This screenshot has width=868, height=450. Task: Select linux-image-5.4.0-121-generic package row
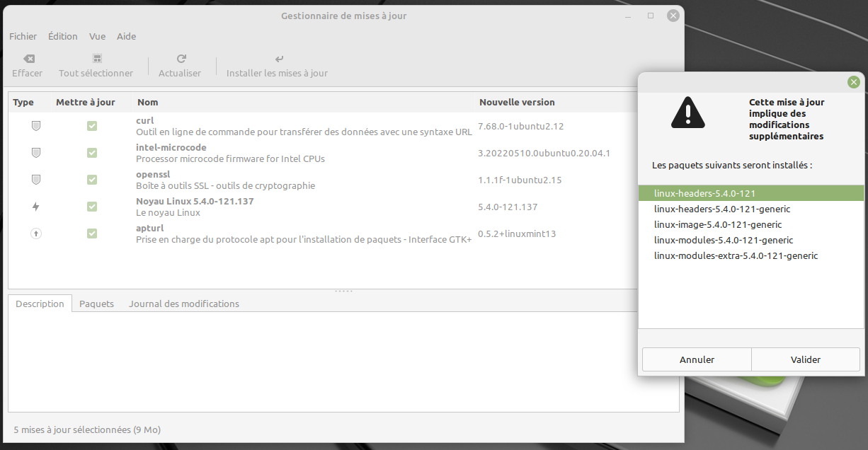[x=751, y=224]
